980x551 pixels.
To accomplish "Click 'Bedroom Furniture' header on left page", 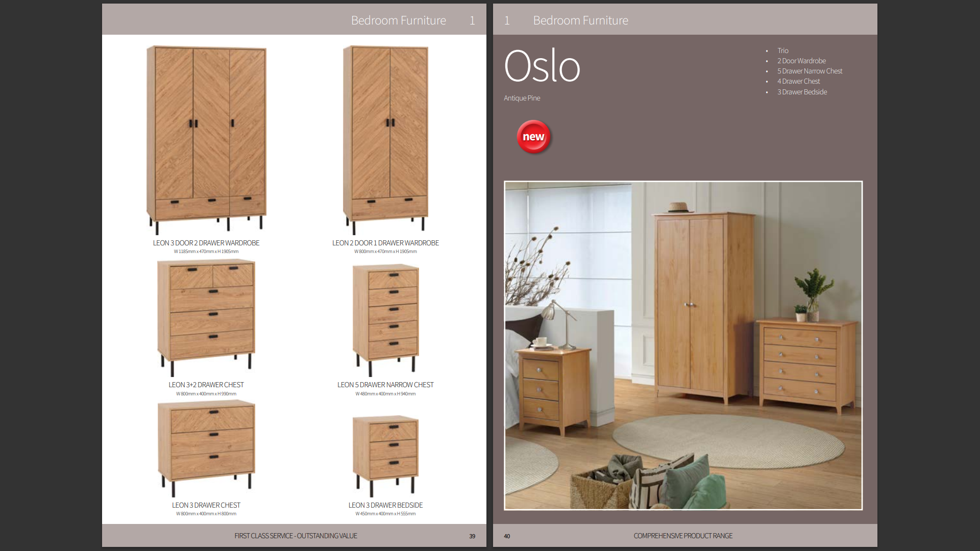I will coord(398,20).
